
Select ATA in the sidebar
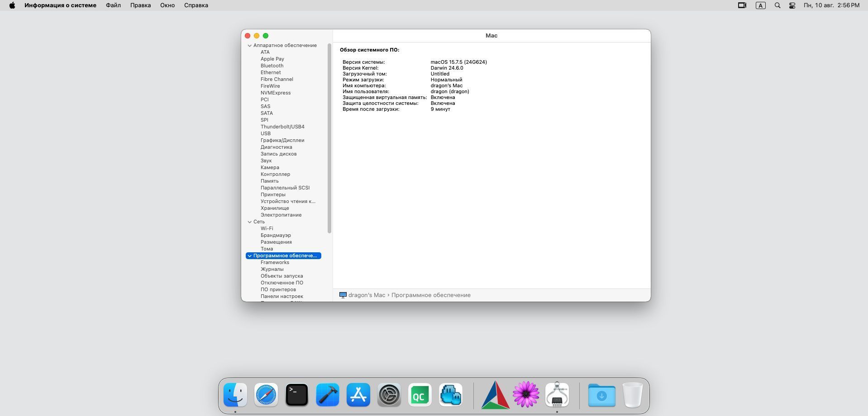tap(265, 52)
